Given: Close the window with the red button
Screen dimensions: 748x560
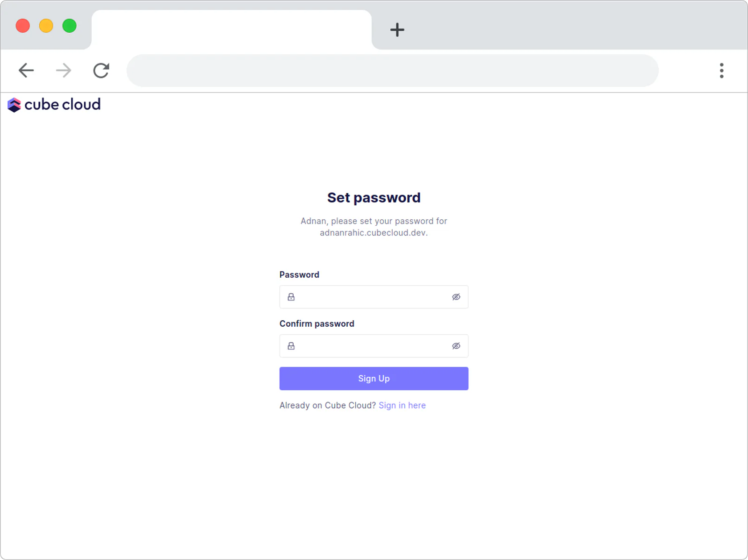Looking at the screenshot, I should 23,26.
